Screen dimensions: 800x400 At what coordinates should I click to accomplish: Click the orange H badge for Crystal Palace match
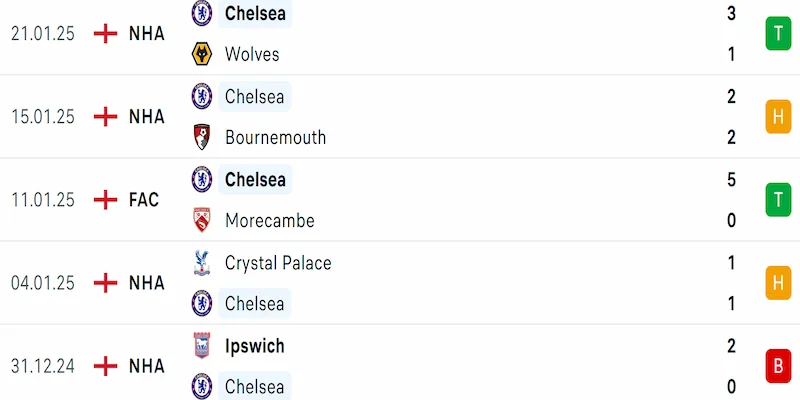pos(778,283)
